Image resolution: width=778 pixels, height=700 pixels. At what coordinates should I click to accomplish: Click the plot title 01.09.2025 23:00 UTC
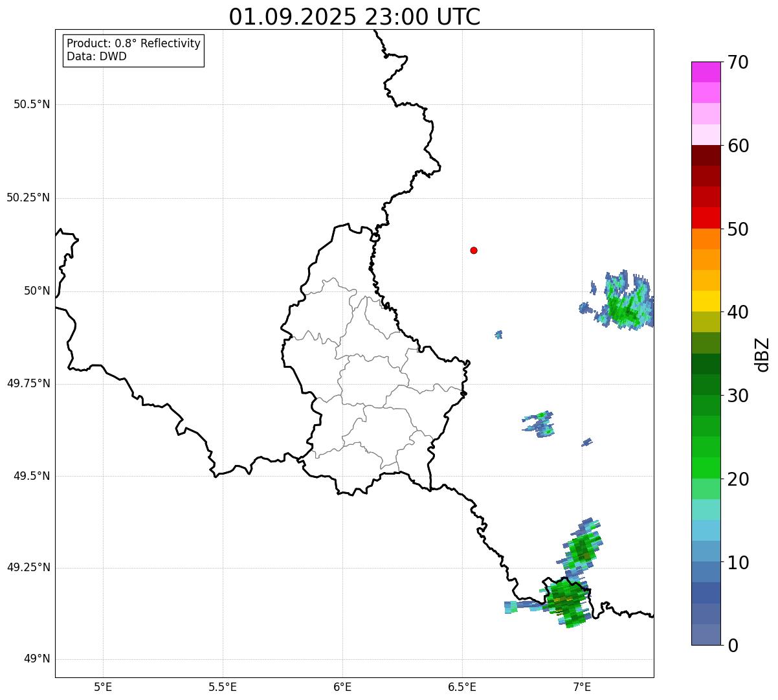pyautogui.click(x=355, y=17)
